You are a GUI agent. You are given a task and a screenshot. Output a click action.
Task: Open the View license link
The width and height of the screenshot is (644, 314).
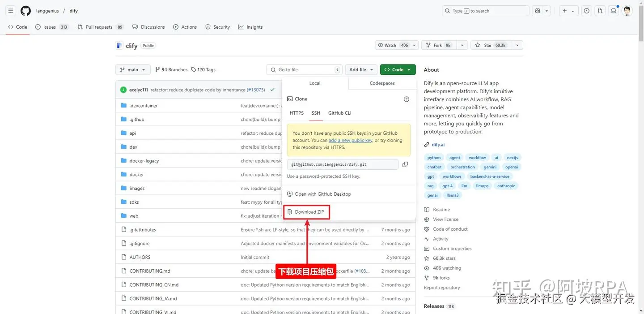(x=445, y=219)
